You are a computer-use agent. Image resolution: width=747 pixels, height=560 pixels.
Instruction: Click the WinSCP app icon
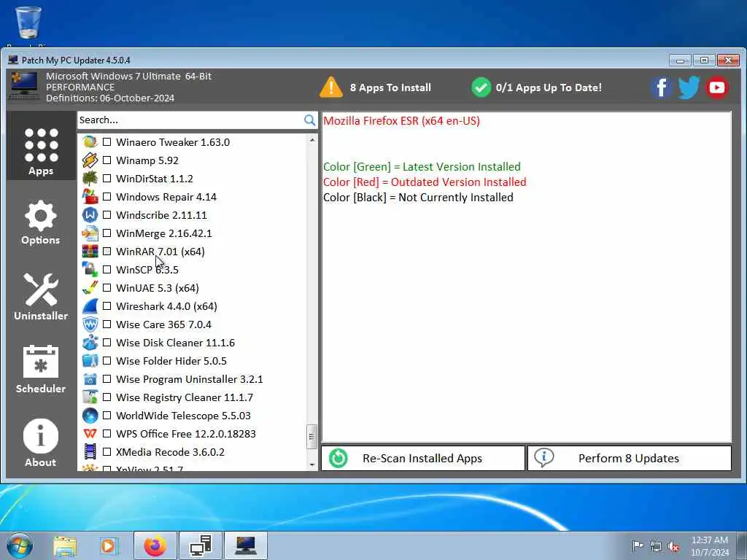pos(90,270)
